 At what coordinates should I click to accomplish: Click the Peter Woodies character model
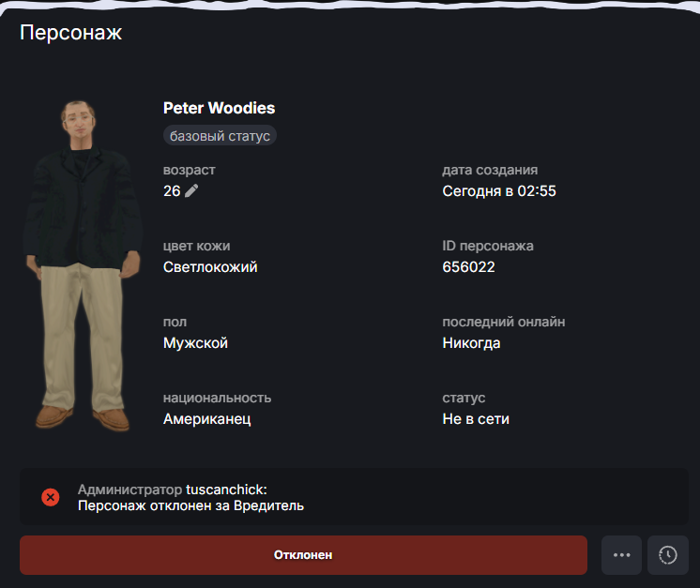(84, 265)
